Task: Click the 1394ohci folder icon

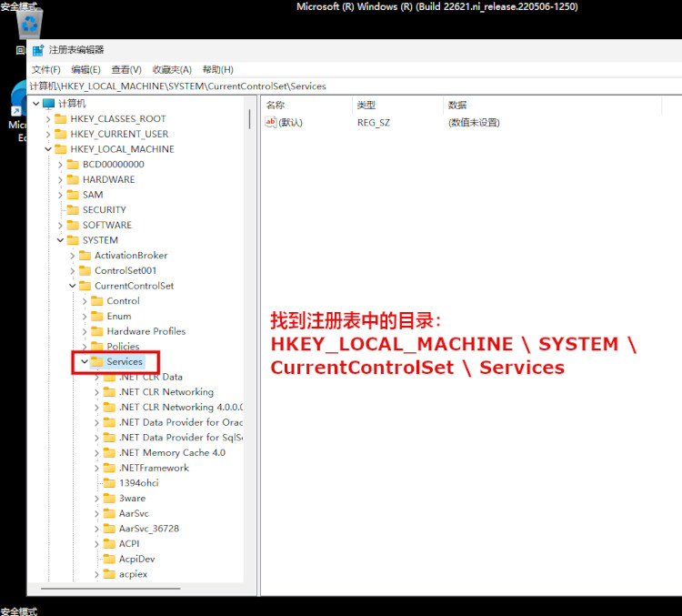Action: [x=109, y=483]
